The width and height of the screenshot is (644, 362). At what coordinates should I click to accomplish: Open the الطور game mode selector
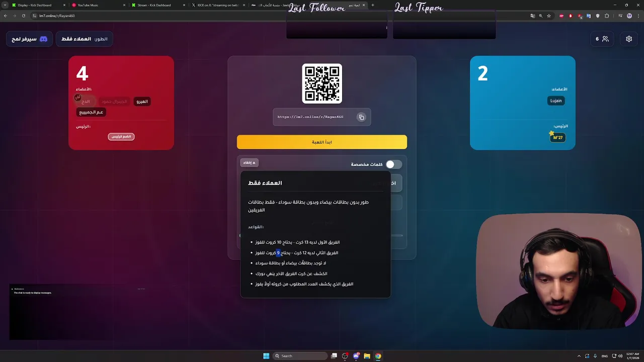[85, 39]
